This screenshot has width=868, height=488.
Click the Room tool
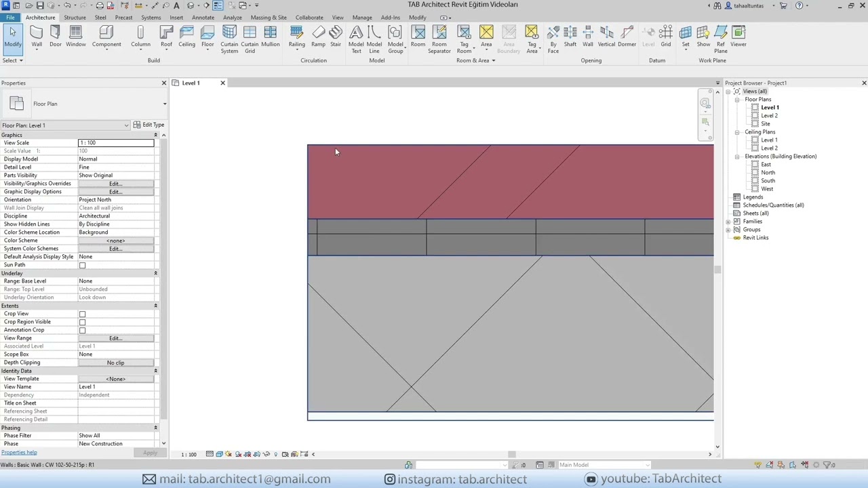pyautogui.click(x=418, y=37)
